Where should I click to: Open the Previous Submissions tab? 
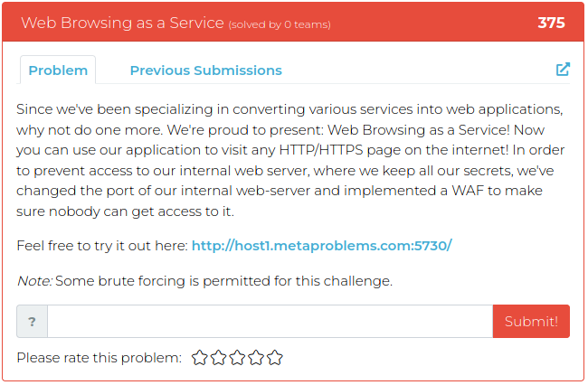tap(205, 70)
